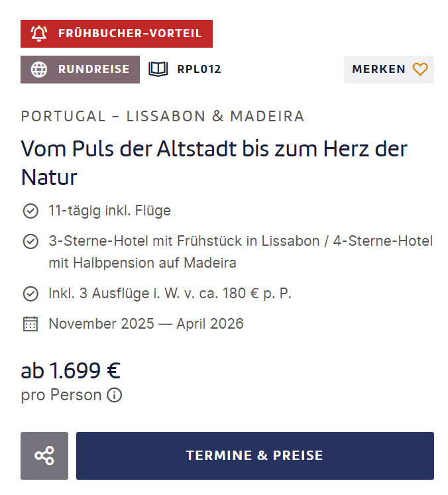Click the trip code RPL012
Screen dimensions: 448x495
tap(199, 69)
